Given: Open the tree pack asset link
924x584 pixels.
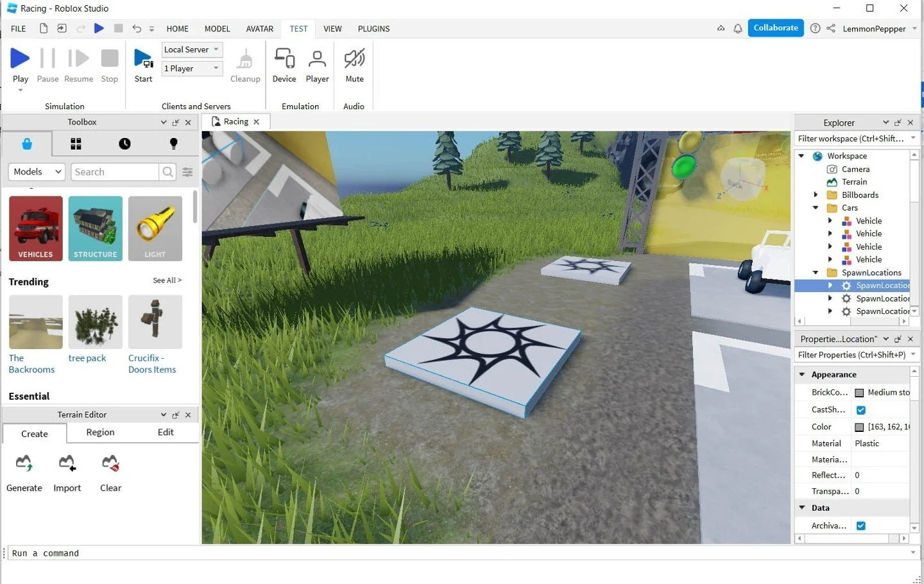Looking at the screenshot, I should (87, 358).
